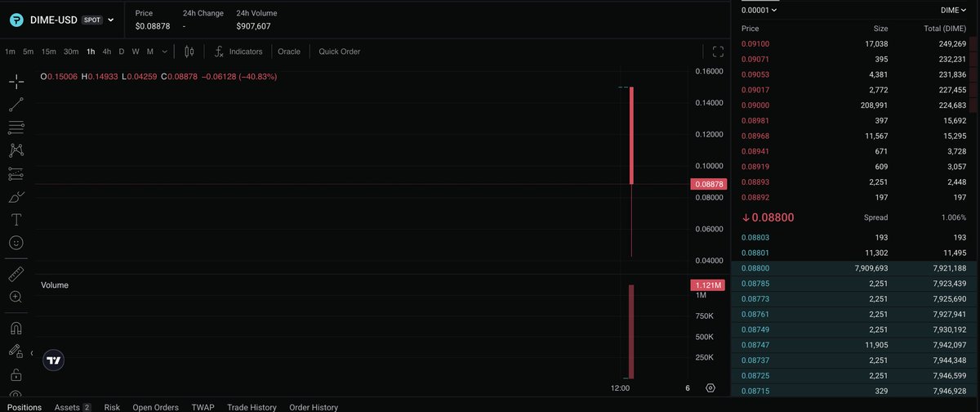Select the brush drawing tool
Viewport: 980px width, 412px height.
click(16, 197)
